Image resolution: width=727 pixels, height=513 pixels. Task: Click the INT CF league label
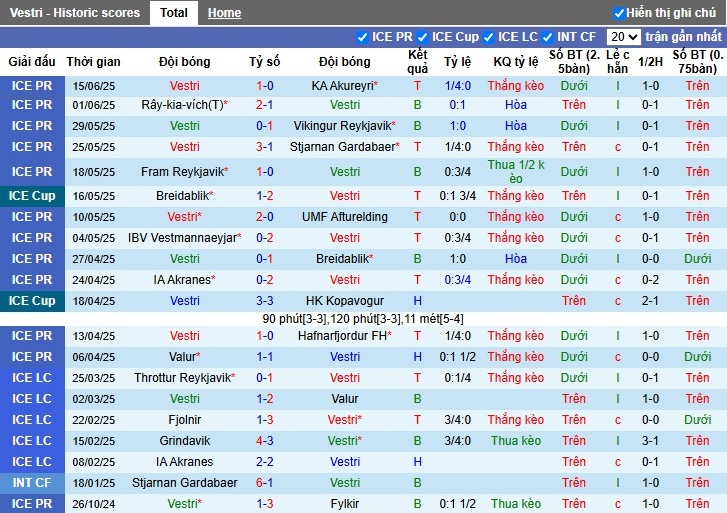click(x=32, y=482)
